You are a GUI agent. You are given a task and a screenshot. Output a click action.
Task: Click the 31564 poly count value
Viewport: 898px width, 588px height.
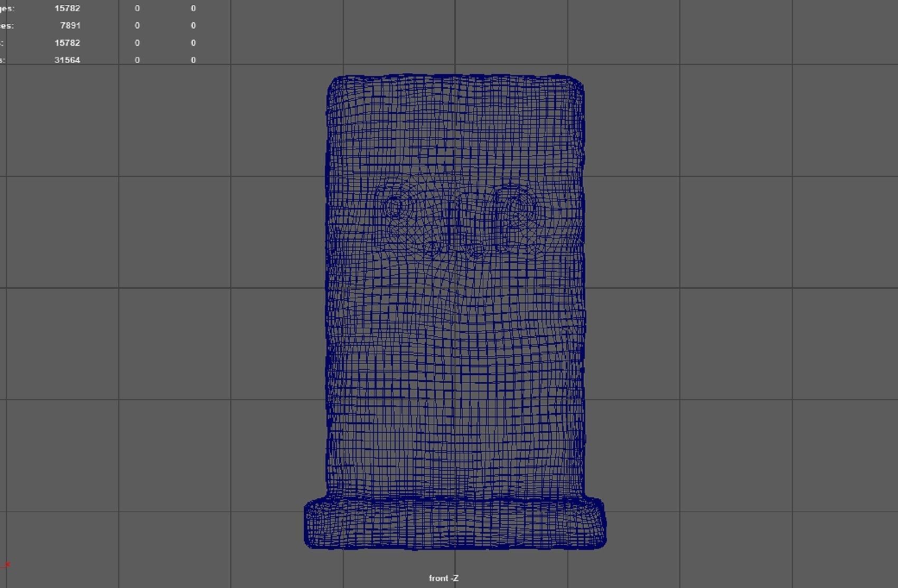67,60
